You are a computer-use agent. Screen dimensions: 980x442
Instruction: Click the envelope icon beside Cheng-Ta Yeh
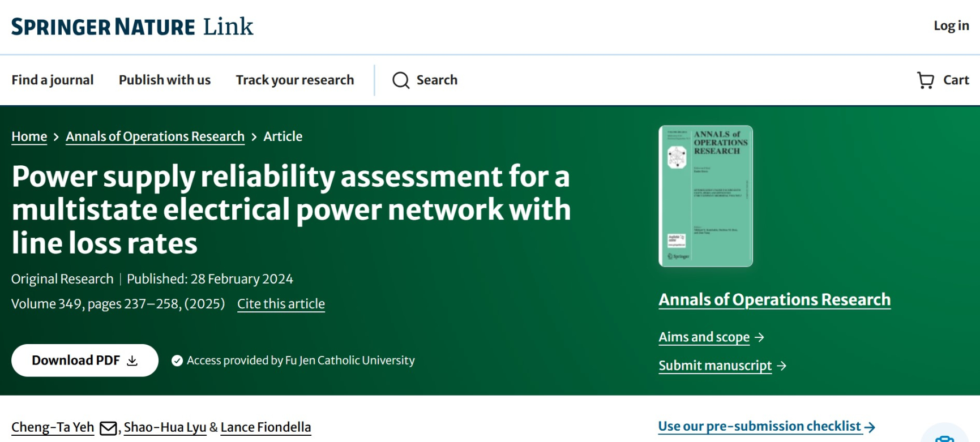point(108,428)
